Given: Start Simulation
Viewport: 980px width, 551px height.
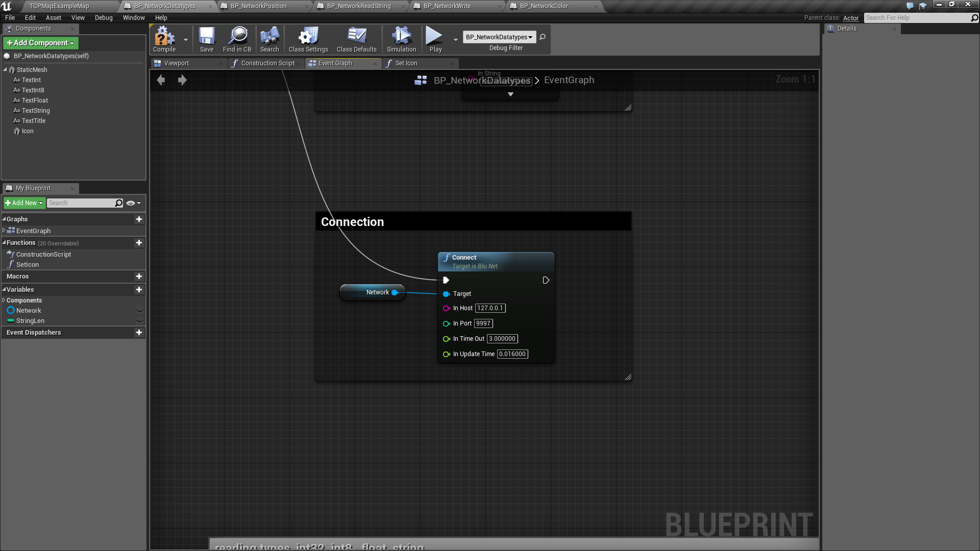Looking at the screenshot, I should point(402,39).
